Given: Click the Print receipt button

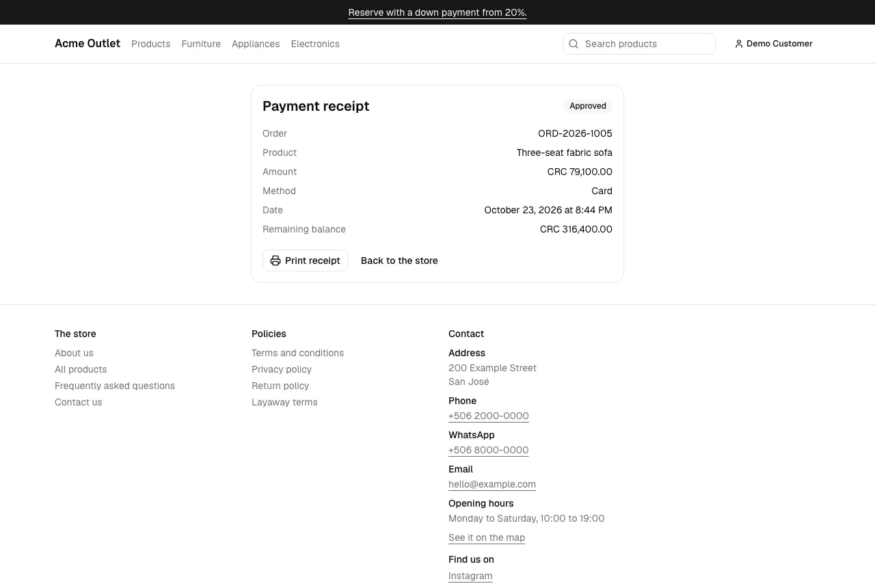Looking at the screenshot, I should click(x=305, y=260).
